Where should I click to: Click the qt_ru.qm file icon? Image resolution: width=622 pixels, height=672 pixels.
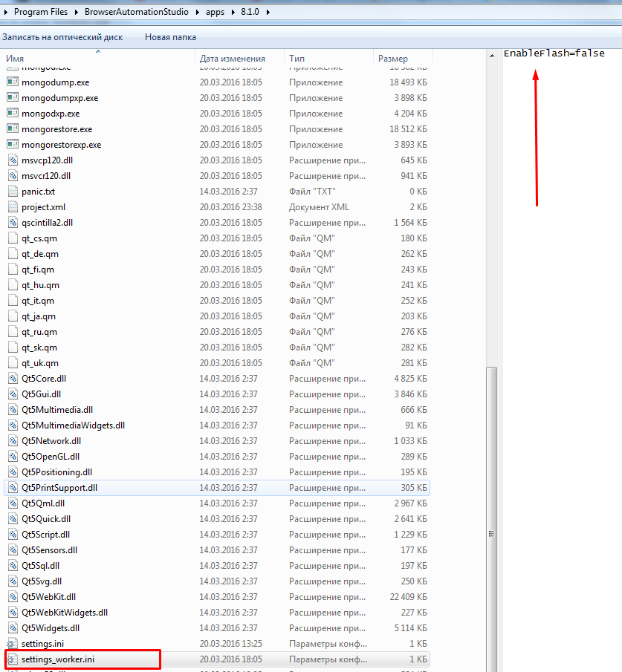click(x=13, y=332)
